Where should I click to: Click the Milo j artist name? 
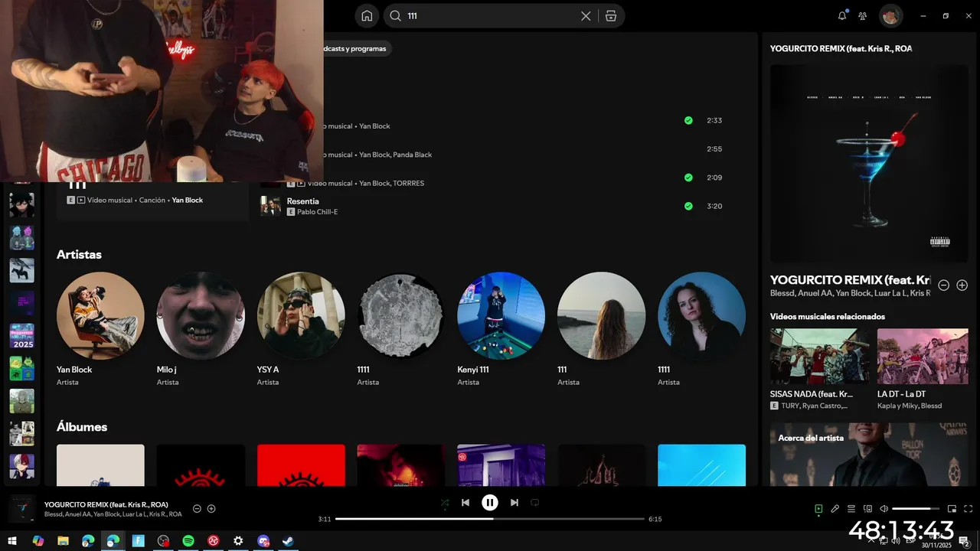167,370
